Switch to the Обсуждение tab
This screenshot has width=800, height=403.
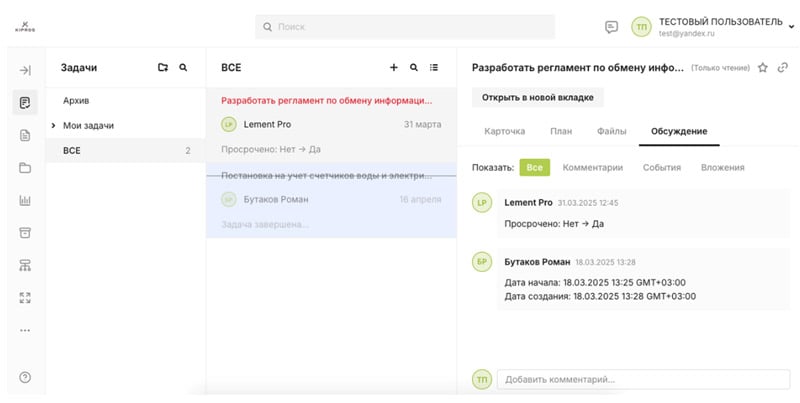(x=679, y=131)
